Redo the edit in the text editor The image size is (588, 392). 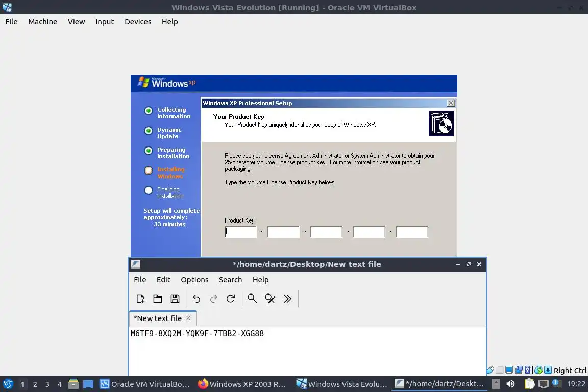click(214, 299)
